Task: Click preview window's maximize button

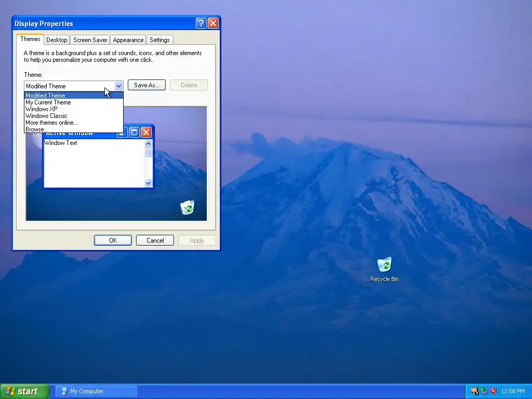Action: (135, 132)
